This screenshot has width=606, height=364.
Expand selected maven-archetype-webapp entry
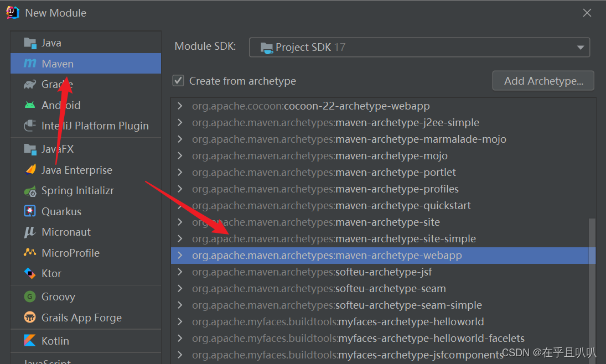point(180,256)
